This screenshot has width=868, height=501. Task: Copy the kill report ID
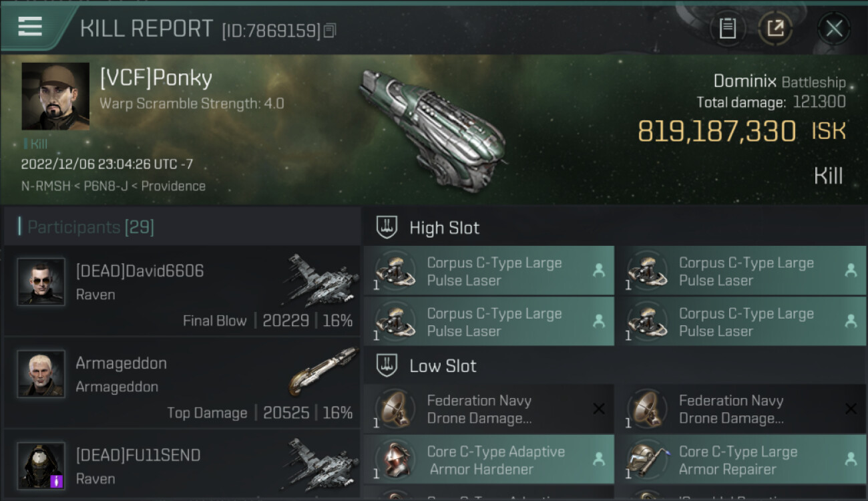coord(330,31)
